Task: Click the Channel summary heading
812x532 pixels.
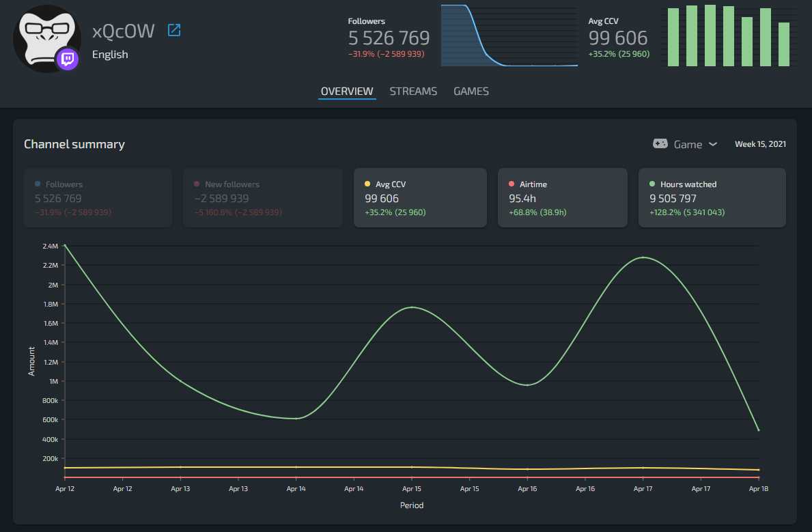Action: pyautogui.click(x=74, y=144)
